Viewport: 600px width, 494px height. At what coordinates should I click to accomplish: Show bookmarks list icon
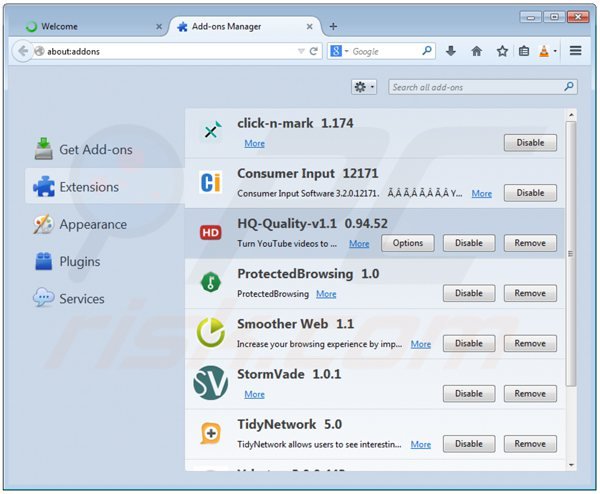[x=524, y=51]
